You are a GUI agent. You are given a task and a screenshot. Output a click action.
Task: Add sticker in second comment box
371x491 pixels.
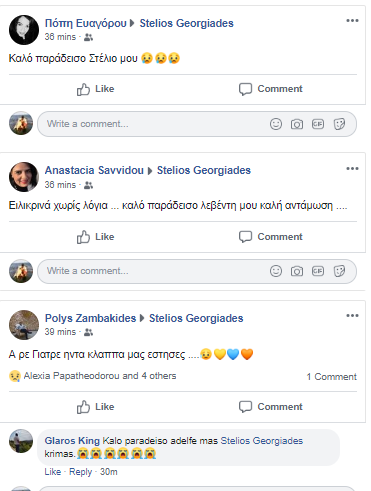point(339,271)
